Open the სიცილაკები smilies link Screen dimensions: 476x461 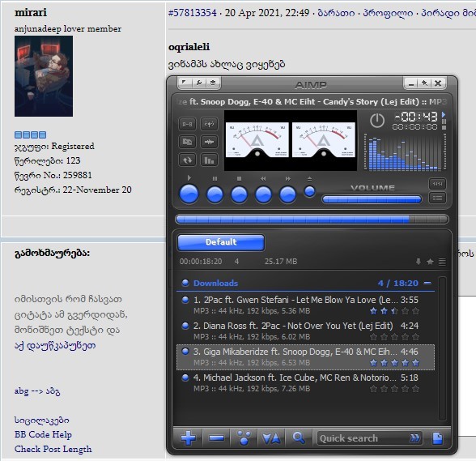coord(41,420)
